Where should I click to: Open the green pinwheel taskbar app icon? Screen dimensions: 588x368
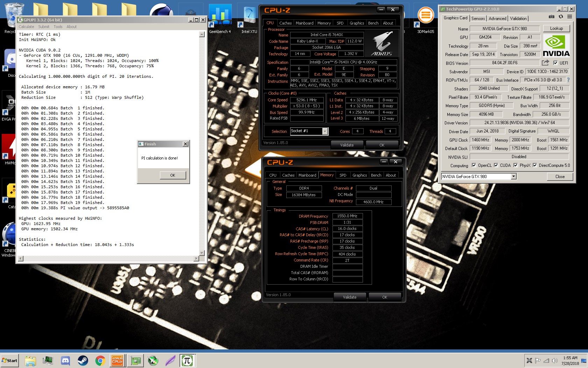click(x=153, y=360)
